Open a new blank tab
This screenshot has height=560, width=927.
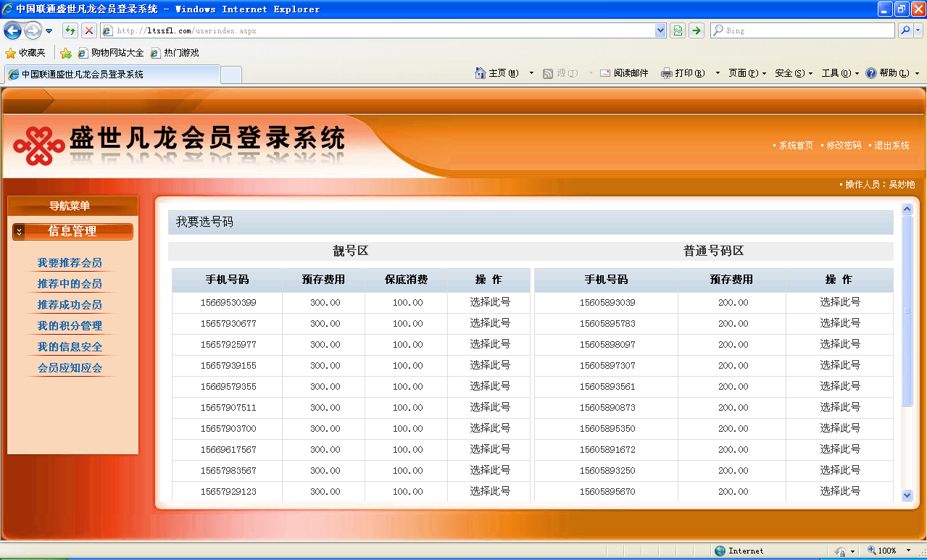pos(231,75)
